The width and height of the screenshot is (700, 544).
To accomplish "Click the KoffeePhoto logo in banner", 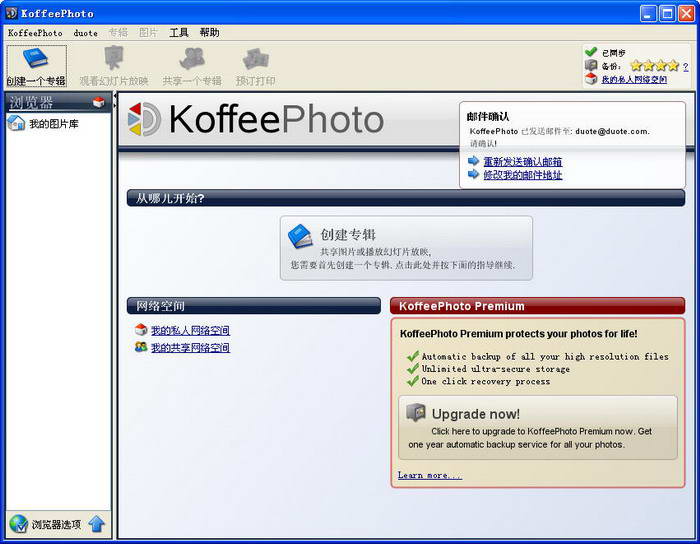I will [x=255, y=119].
